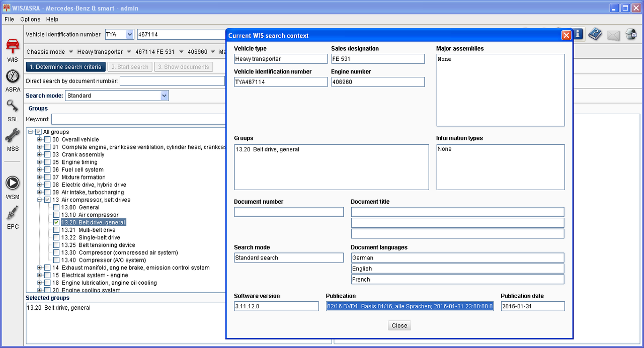The height and width of the screenshot is (348, 644).
Task: Collapse the All groups root node
Action: (30, 132)
